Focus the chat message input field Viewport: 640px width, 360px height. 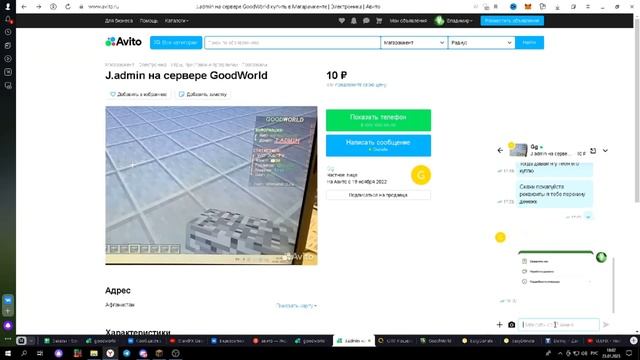559,324
